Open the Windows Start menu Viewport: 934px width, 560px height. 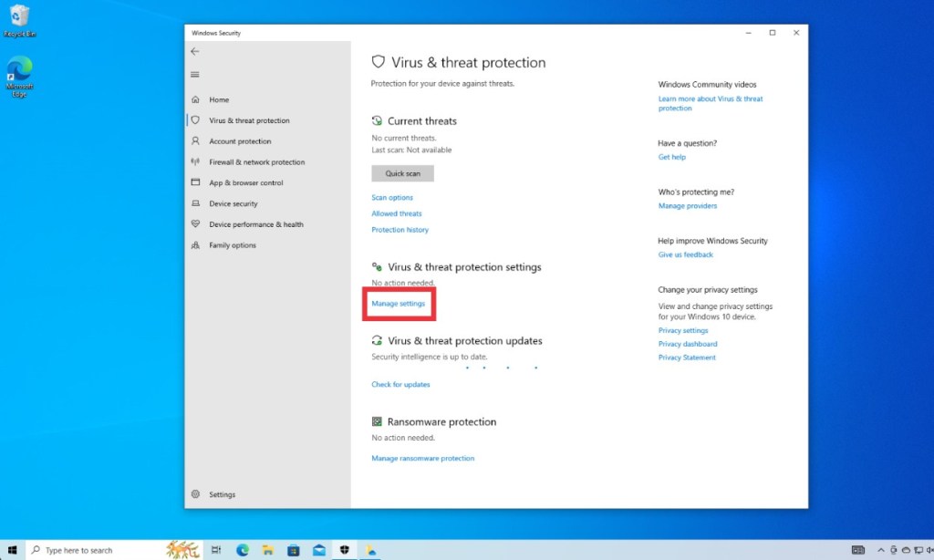click(13, 550)
